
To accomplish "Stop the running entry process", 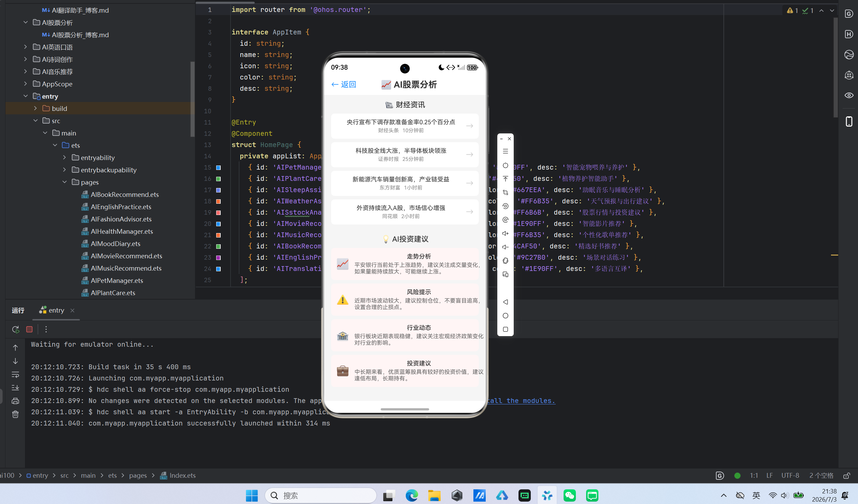I will (x=29, y=329).
